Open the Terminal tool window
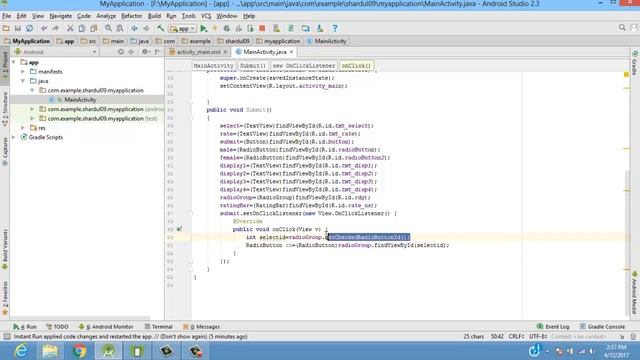Viewport: 640px width, 360px height. coord(159,327)
